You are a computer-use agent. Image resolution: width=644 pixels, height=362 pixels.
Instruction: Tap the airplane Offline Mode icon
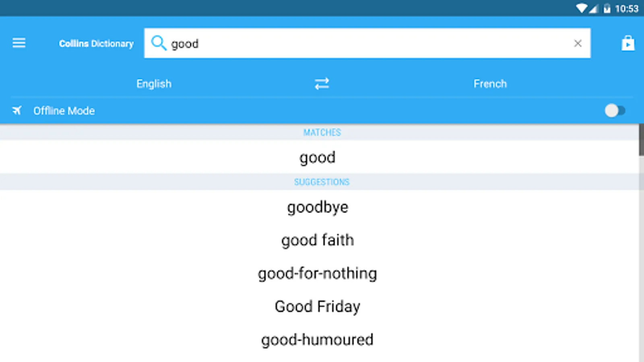pos(17,110)
